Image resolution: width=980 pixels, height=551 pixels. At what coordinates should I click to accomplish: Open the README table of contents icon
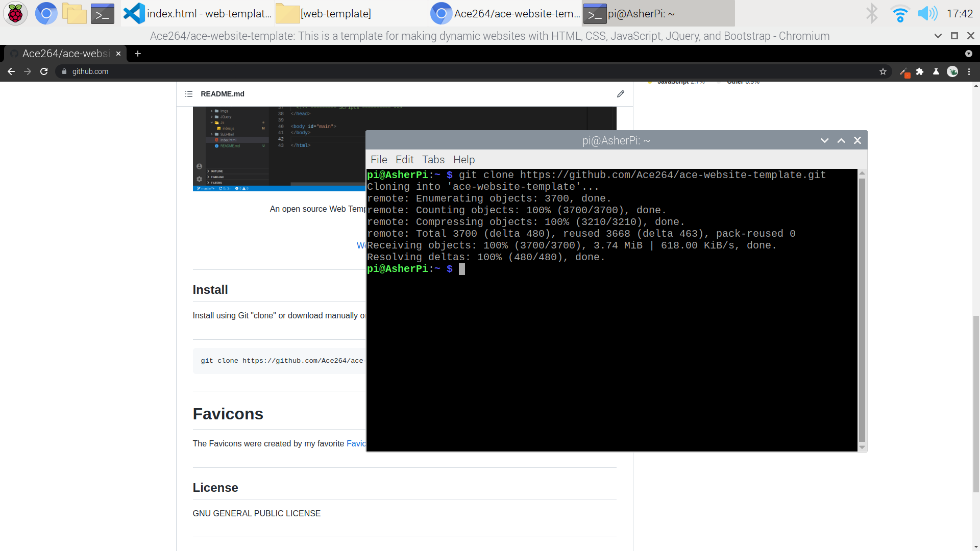[x=189, y=94]
